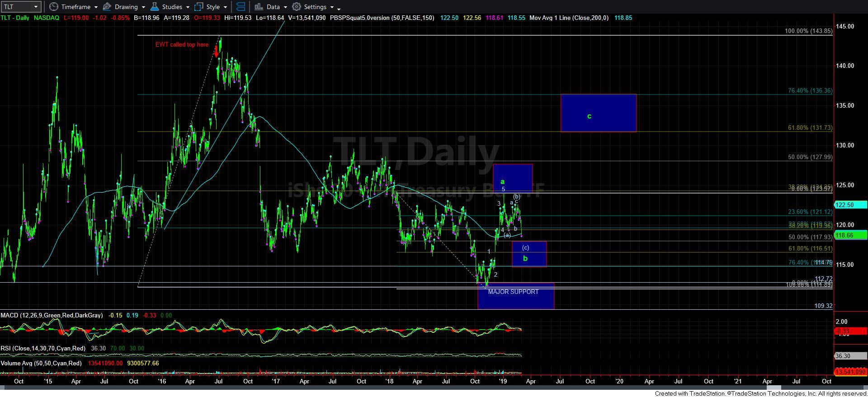868x397 pixels.
Task: Click the 36.30 RSI value tag
Action: [x=851, y=356]
